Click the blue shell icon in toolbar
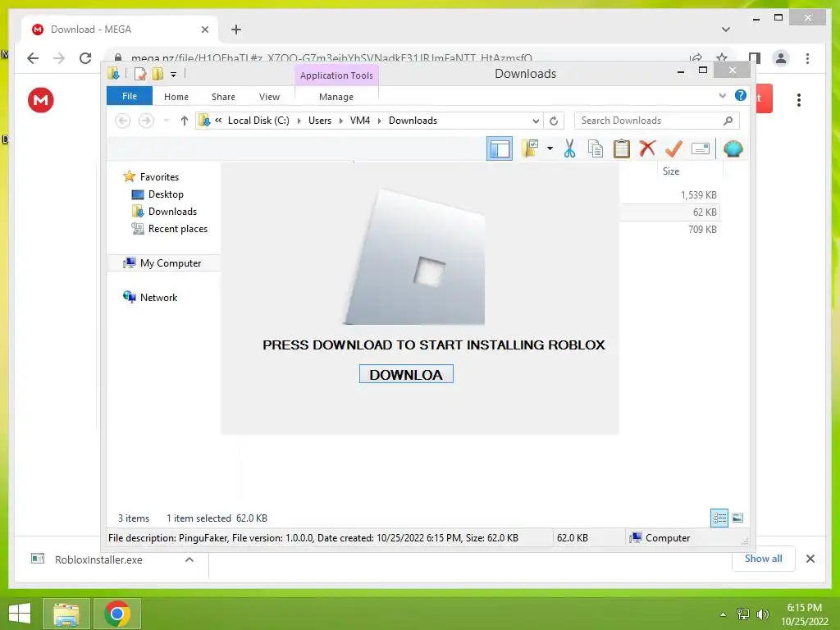The height and width of the screenshot is (630, 840). coord(733,148)
